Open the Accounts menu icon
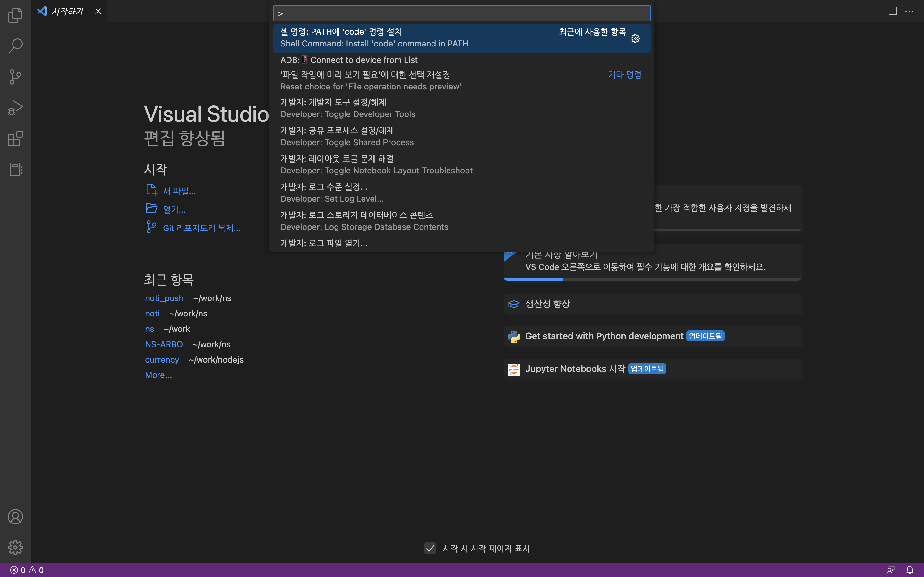Screen dimensions: 924x577 pos(15,517)
